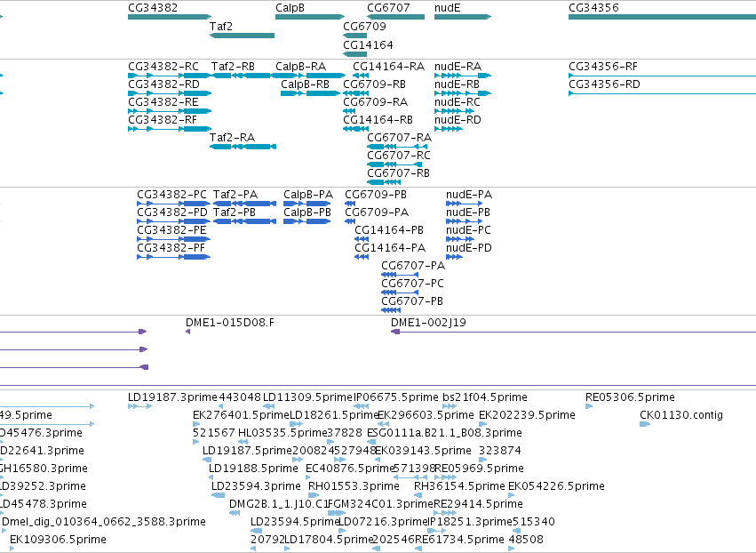Select the CG34382 gene label

153,8
